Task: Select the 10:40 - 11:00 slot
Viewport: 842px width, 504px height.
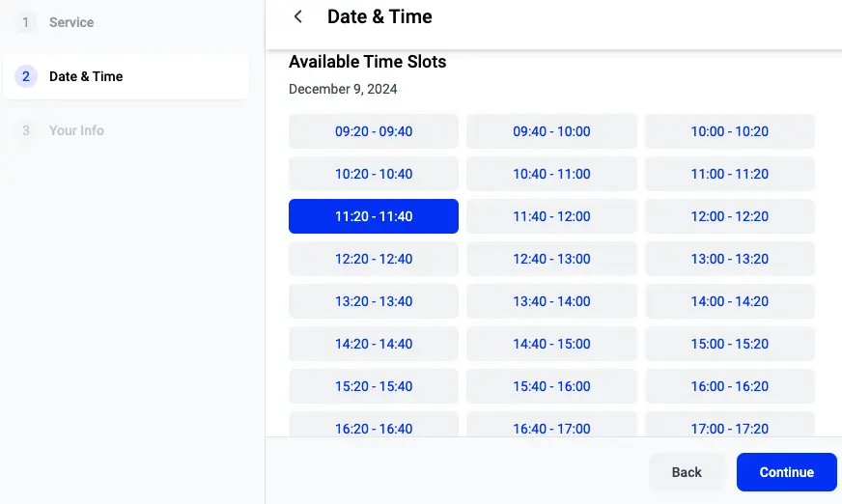Action: point(551,174)
